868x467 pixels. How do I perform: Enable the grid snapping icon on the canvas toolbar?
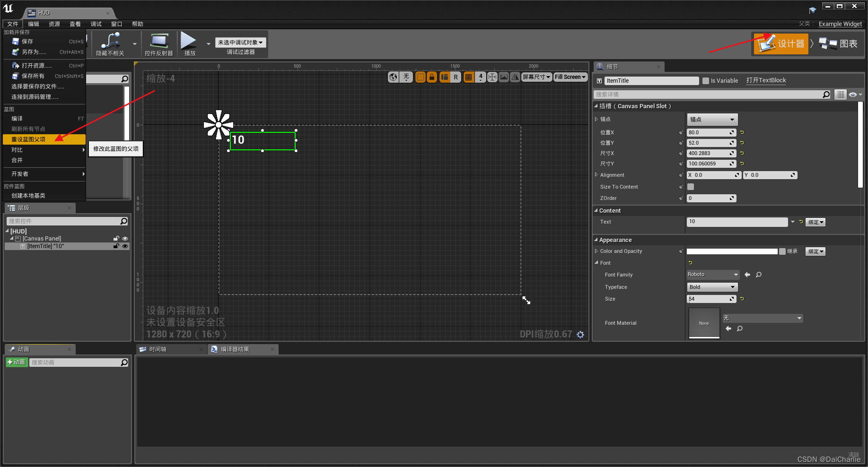coord(468,77)
